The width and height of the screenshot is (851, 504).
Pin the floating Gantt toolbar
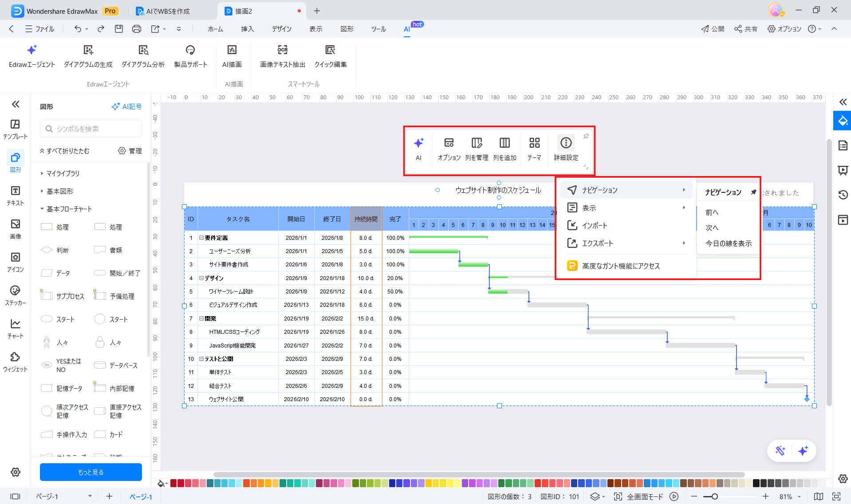tap(586, 137)
